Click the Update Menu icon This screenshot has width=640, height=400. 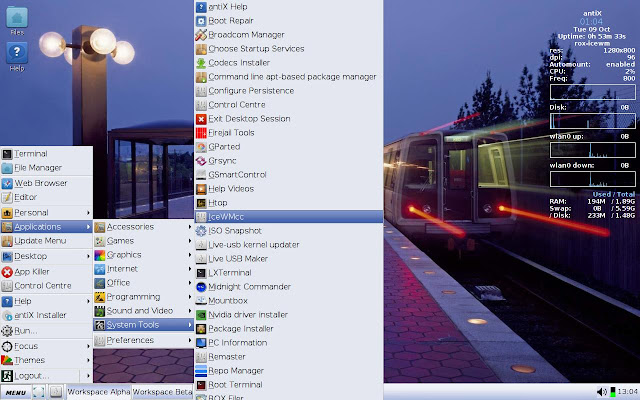coord(7,241)
